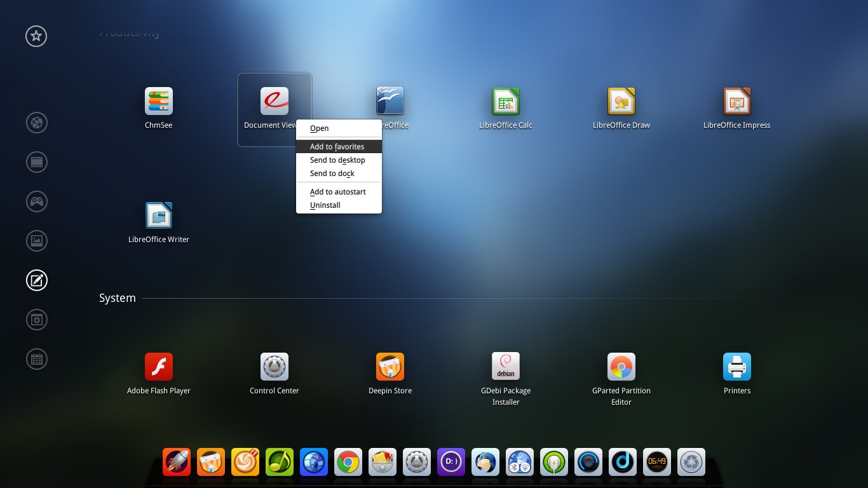
Task: Switch to Games category in sidebar
Action: coord(36,201)
